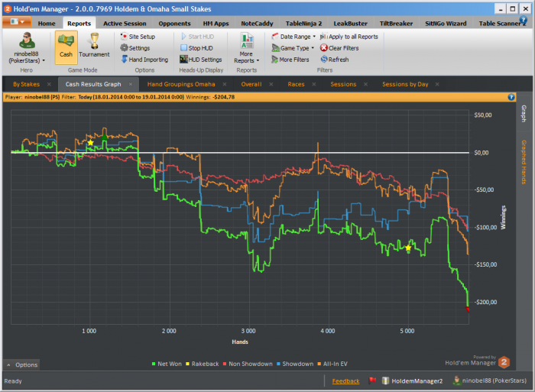This screenshot has width=535, height=392.
Task: Open the NoteCaddy tab
Action: click(x=257, y=24)
